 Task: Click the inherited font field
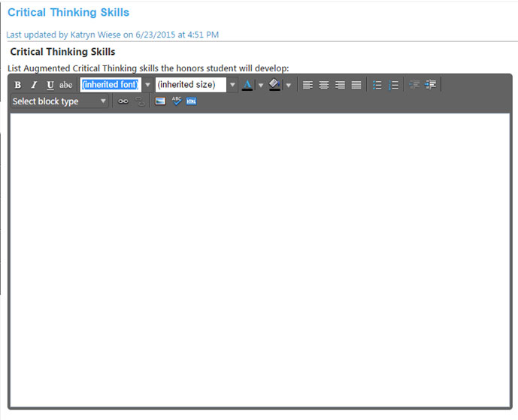point(111,85)
